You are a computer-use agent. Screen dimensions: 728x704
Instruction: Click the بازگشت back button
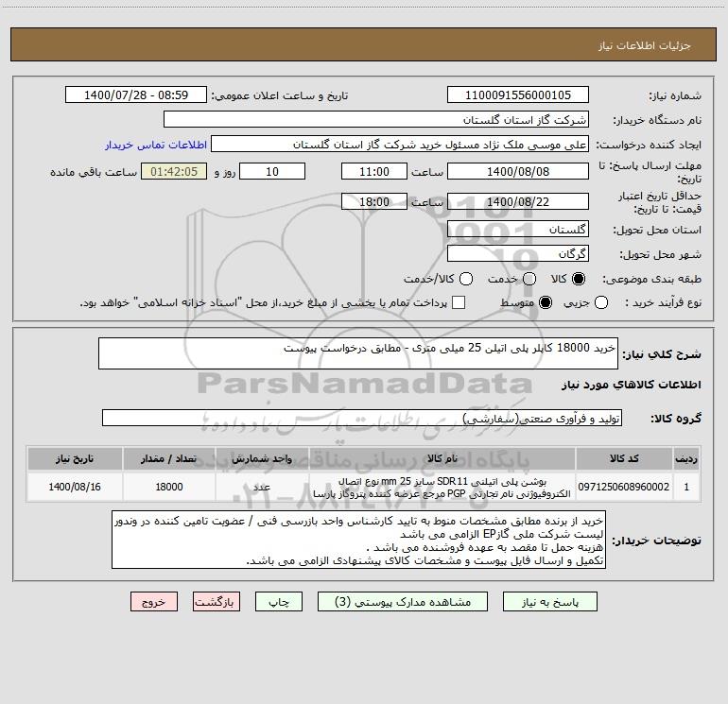click(217, 602)
